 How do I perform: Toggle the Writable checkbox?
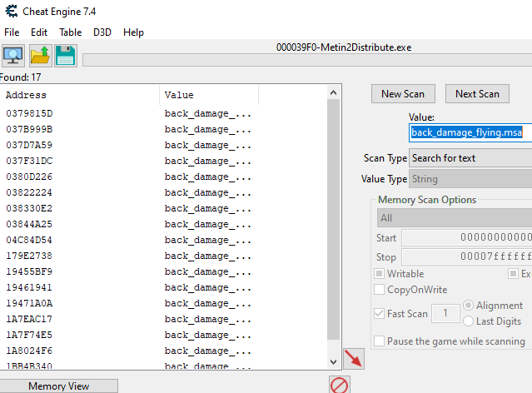(379, 274)
